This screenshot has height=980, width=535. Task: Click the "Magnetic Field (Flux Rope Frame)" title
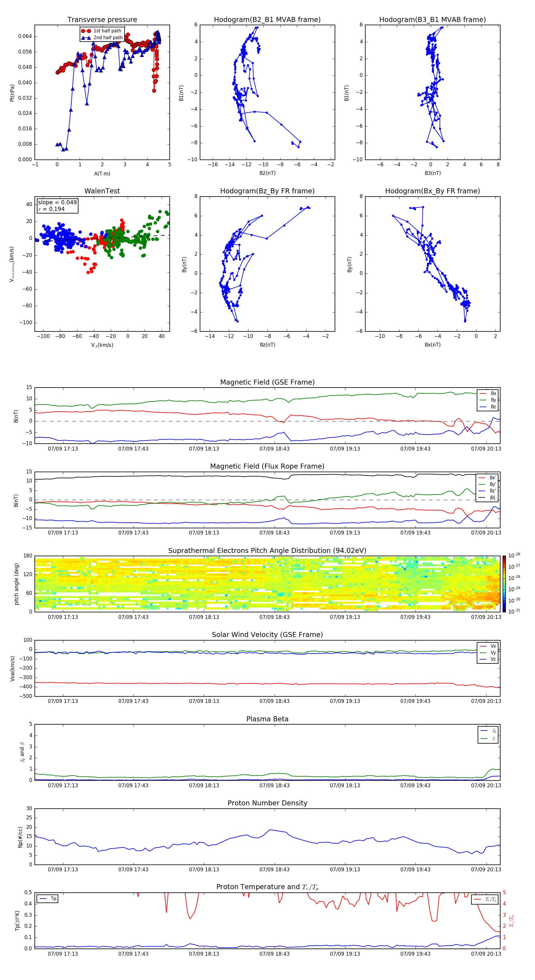tap(267, 467)
